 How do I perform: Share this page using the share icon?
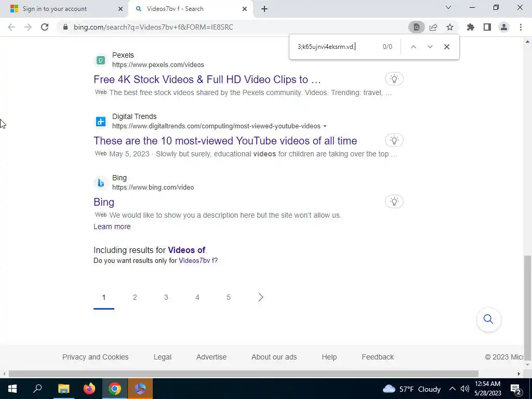coord(433,27)
